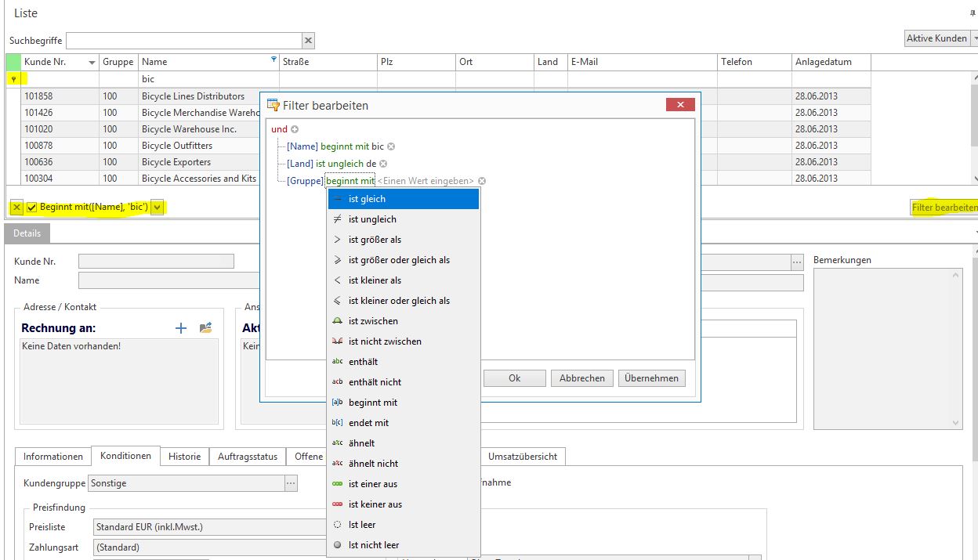Remove the active filter using the X in filter bar

pyautogui.click(x=16, y=208)
